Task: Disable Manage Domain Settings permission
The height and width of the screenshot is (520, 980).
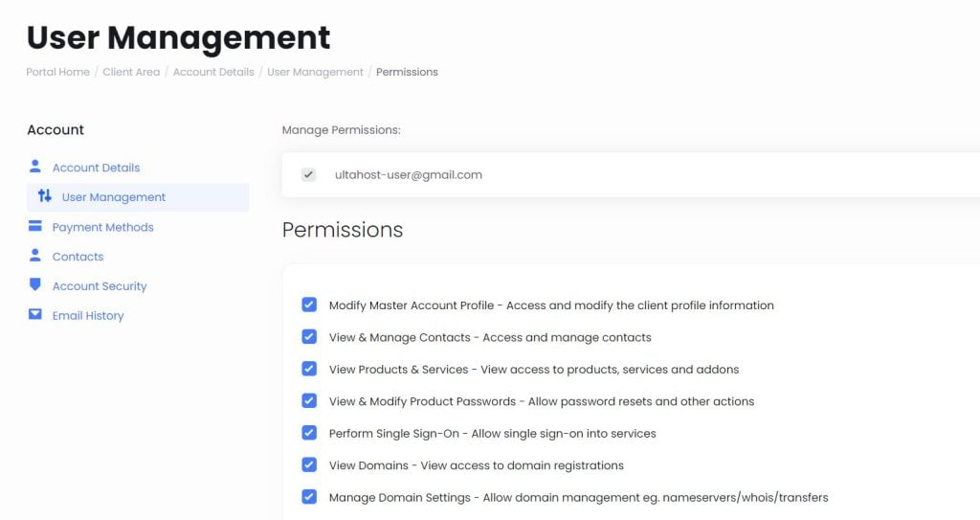Action: pyautogui.click(x=309, y=497)
